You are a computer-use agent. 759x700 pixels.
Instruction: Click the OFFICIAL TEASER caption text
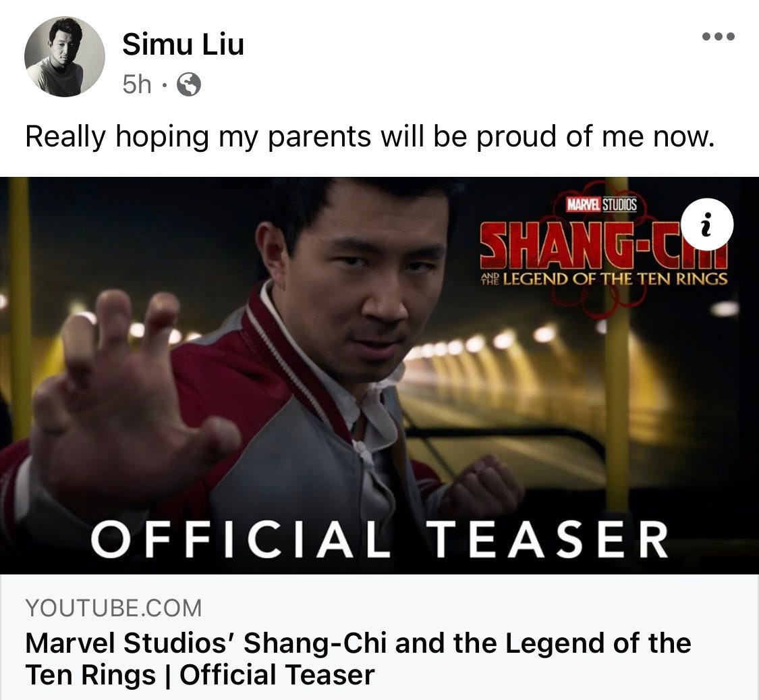(380, 539)
